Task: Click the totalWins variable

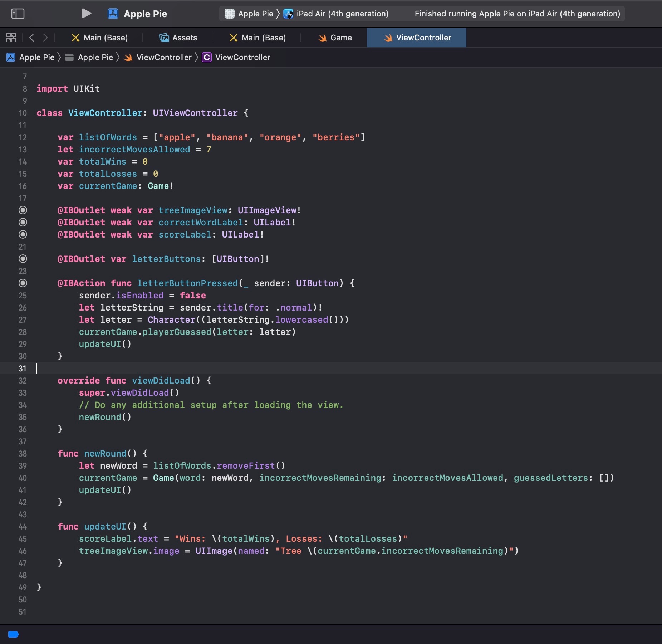Action: click(x=103, y=162)
